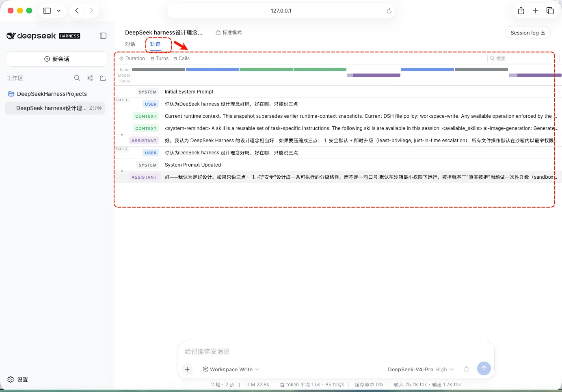Send the message with the arrow button

(484, 369)
